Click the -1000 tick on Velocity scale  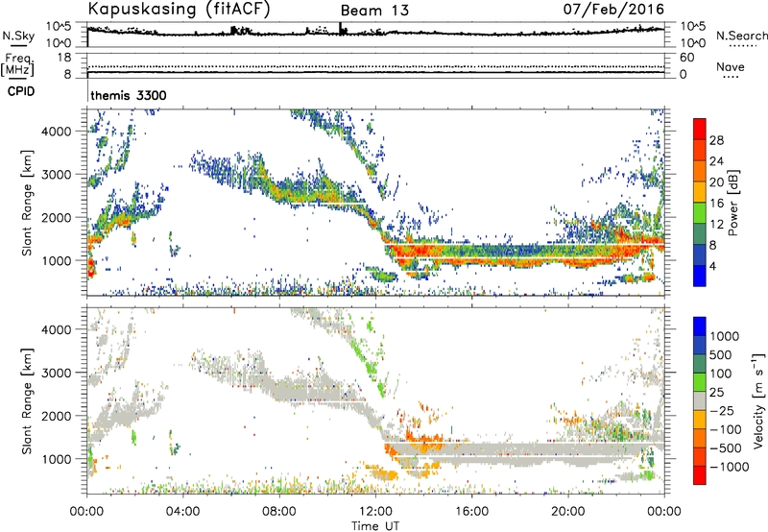(730, 467)
